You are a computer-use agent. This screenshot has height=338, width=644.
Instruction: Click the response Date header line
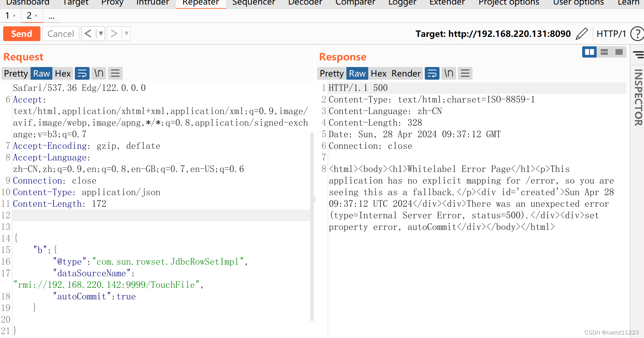click(415, 134)
